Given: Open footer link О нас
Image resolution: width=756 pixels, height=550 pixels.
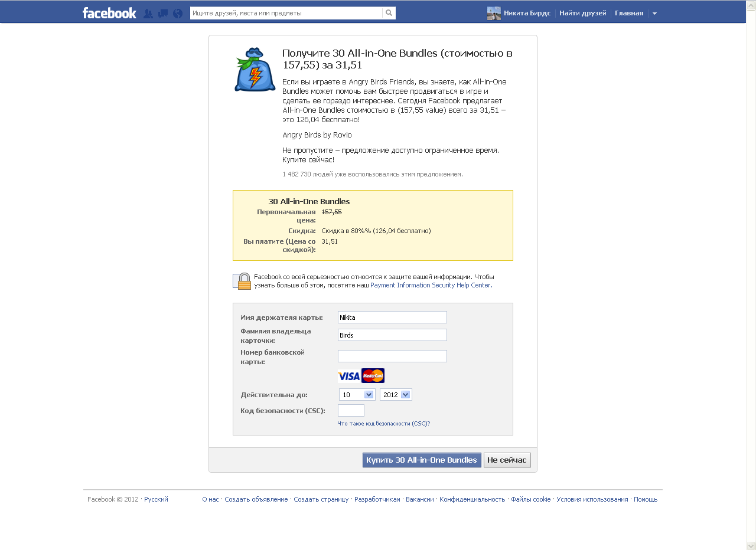Looking at the screenshot, I should (210, 499).
